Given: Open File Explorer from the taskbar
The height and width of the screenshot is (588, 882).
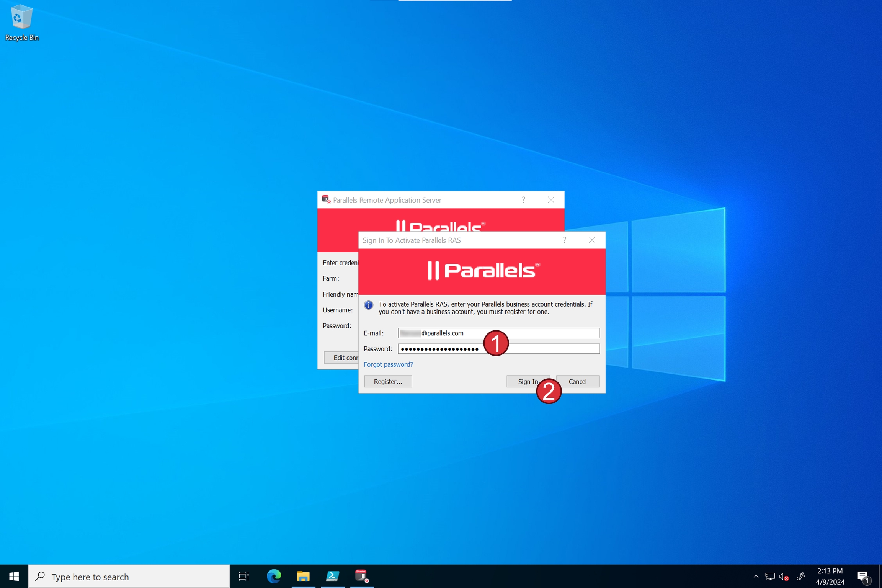Looking at the screenshot, I should [303, 576].
